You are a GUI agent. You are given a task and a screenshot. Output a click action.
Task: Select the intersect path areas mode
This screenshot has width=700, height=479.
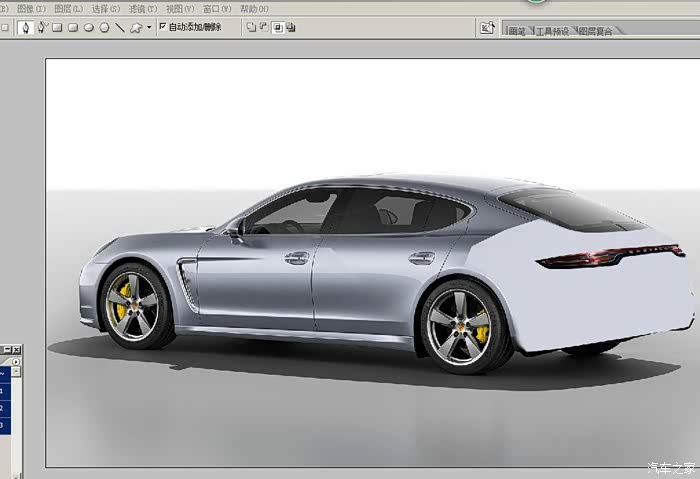[277, 28]
